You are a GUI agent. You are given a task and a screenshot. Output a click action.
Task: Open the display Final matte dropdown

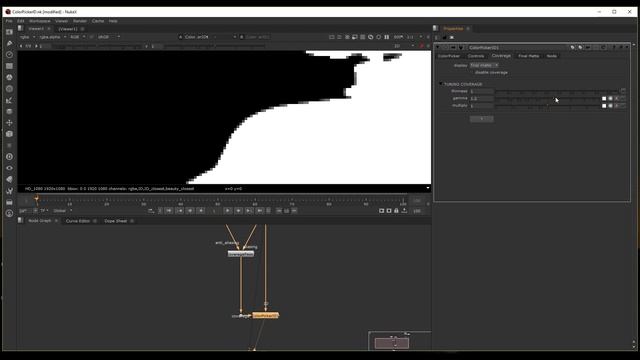(x=484, y=65)
